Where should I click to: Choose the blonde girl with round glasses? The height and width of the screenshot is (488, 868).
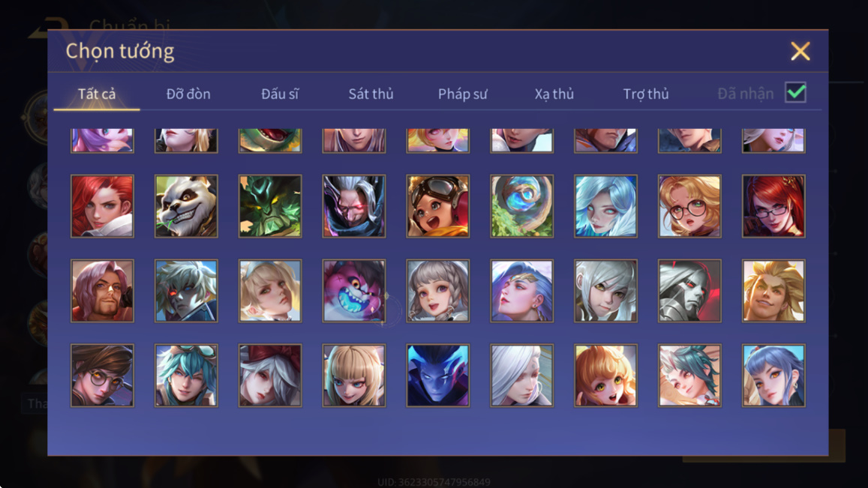point(689,206)
